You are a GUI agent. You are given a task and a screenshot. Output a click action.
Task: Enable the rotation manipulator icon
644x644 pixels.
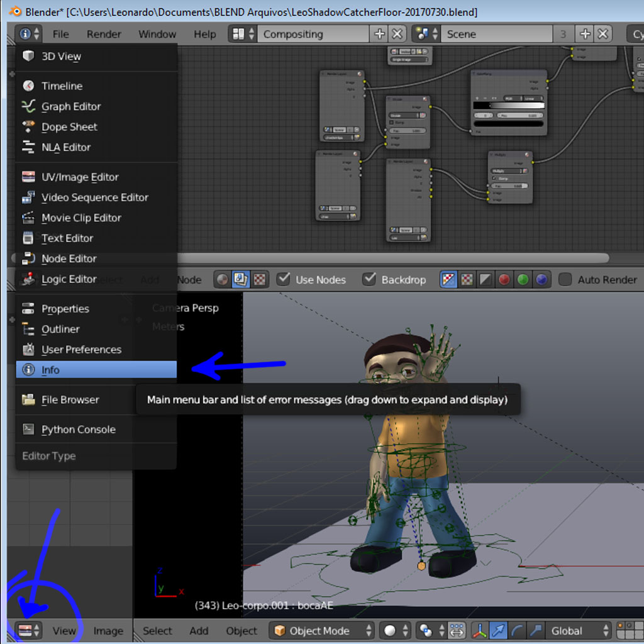coord(517,631)
